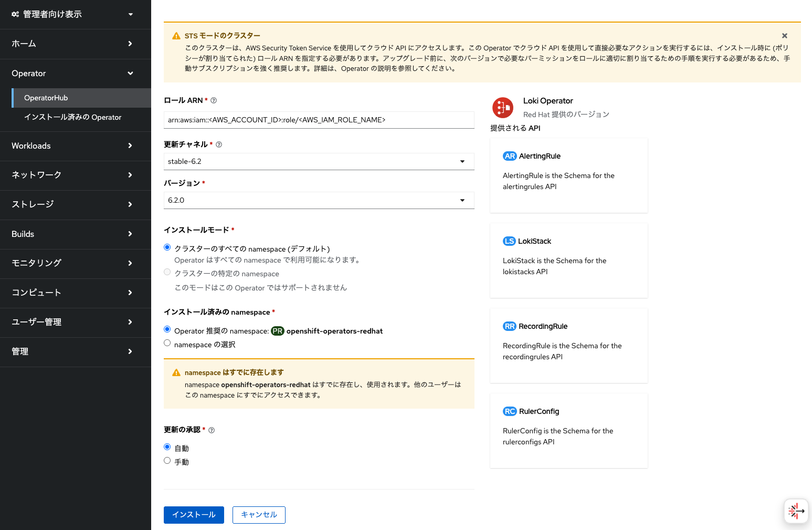This screenshot has width=812, height=530.
Task: Choose Operator 推奨の namespace radio button
Action: (167, 329)
